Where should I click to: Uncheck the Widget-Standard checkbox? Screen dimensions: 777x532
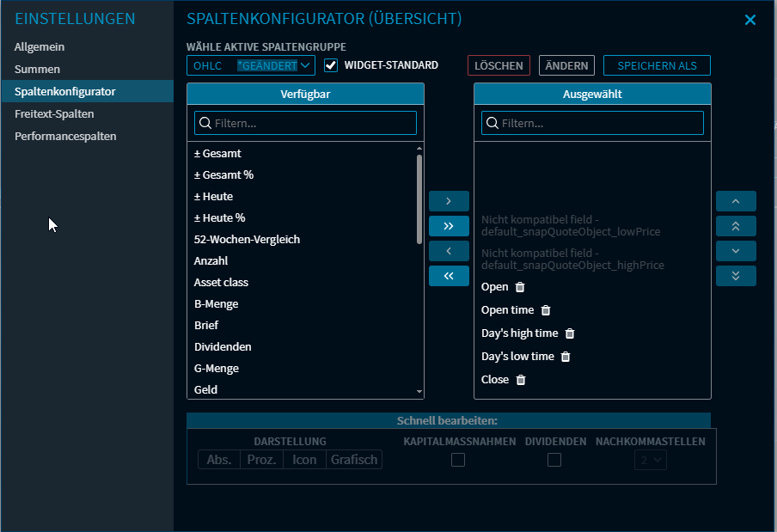coord(331,65)
